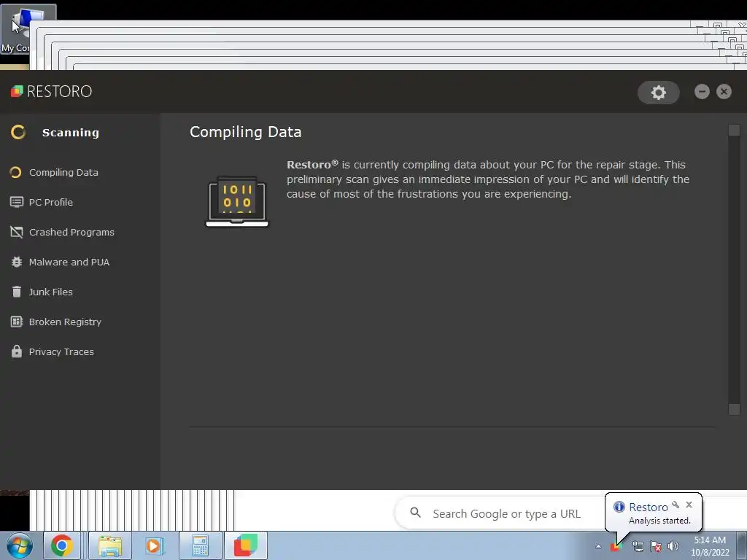Click scrollbar up arrow in Restoro panel

(x=734, y=130)
